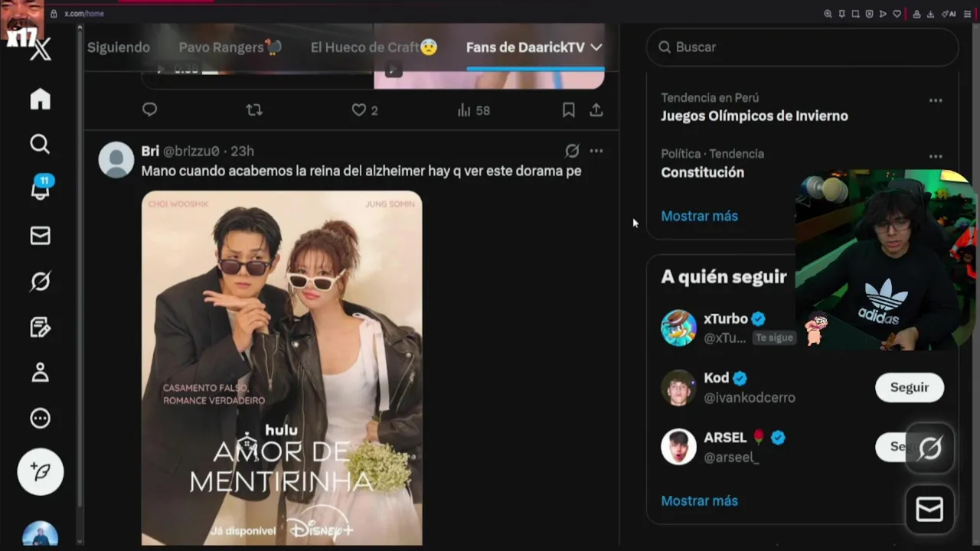Image resolution: width=980 pixels, height=551 pixels.
Task: Repost the tweet with 58 views
Action: (254, 110)
